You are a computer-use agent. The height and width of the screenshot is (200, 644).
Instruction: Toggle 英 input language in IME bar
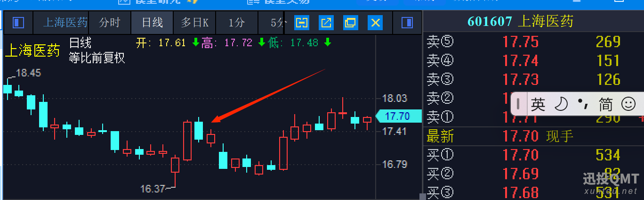point(538,104)
